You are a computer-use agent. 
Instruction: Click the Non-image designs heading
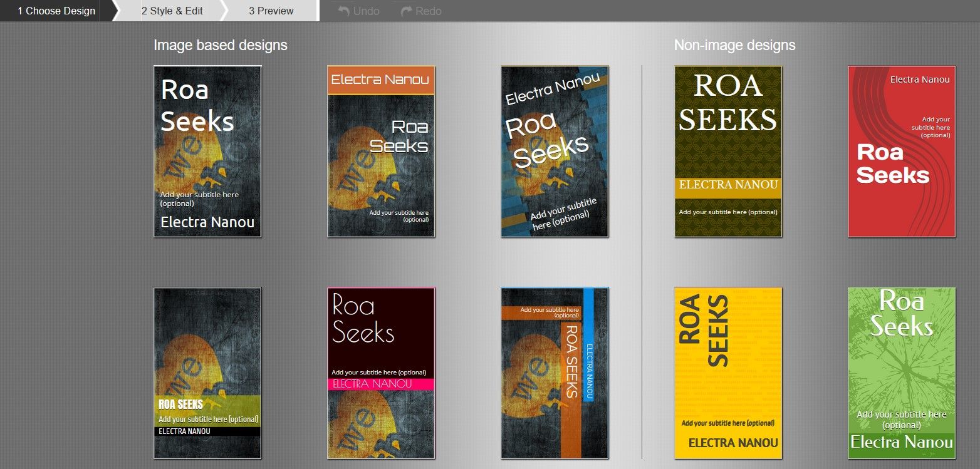pyautogui.click(x=734, y=45)
